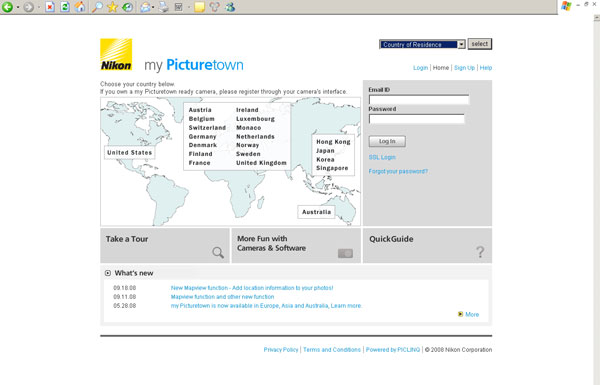Image resolution: width=600 pixels, height=385 pixels.
Task: Expand the Edit icon dropdown arrow
Action: pos(189,7)
